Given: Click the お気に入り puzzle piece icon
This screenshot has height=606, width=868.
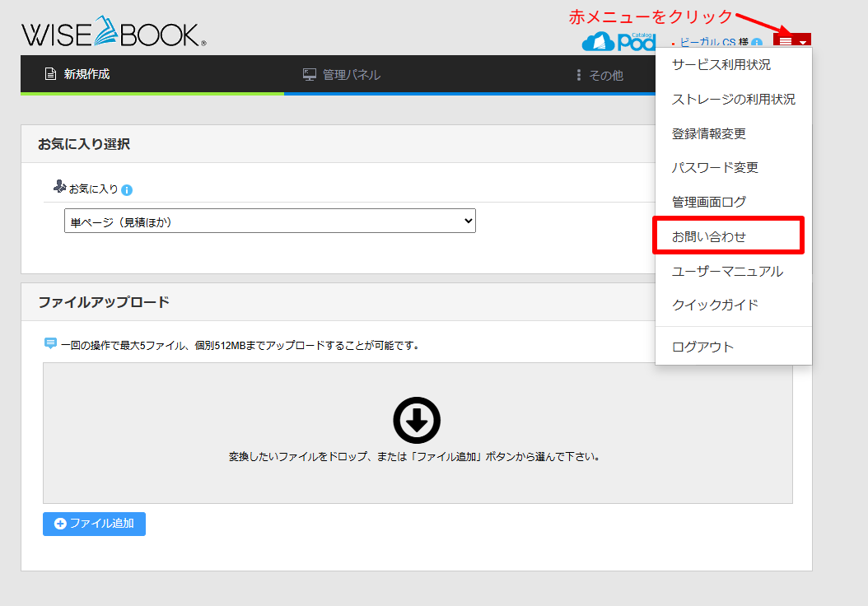Looking at the screenshot, I should tap(59, 188).
